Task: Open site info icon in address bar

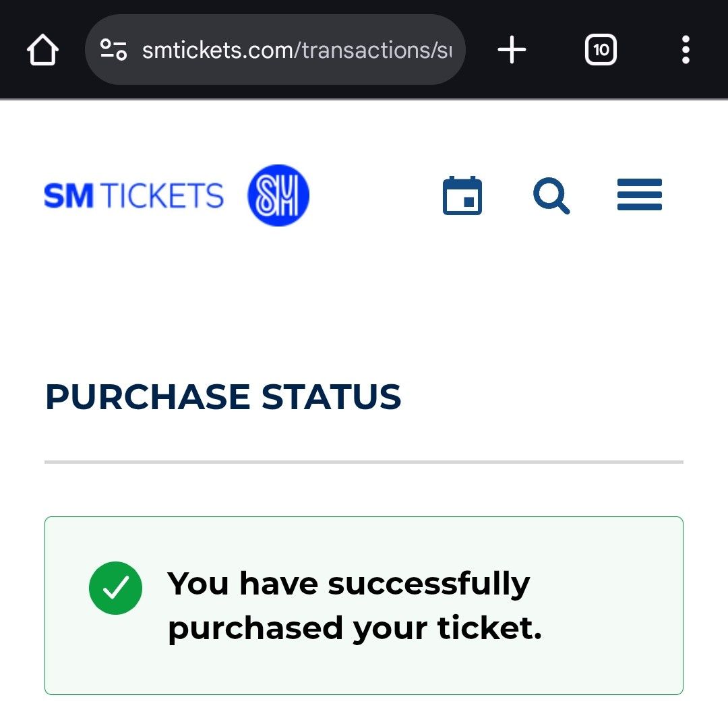Action: [x=113, y=50]
